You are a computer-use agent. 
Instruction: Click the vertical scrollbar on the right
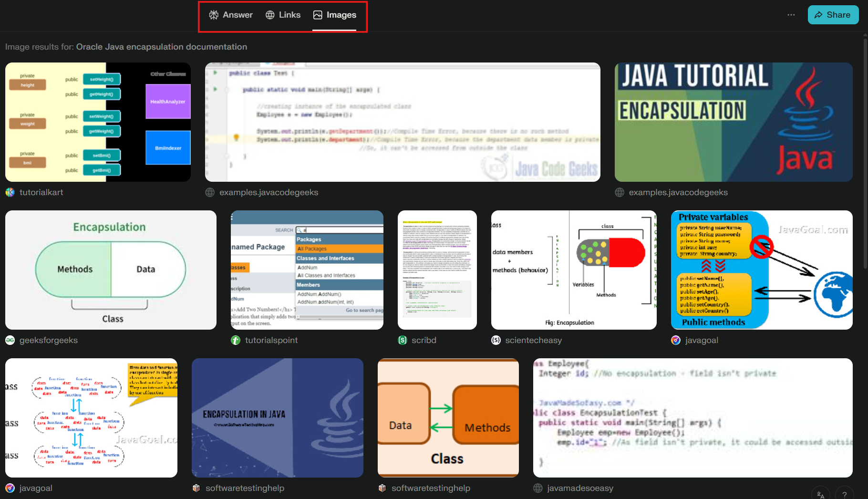(865, 143)
